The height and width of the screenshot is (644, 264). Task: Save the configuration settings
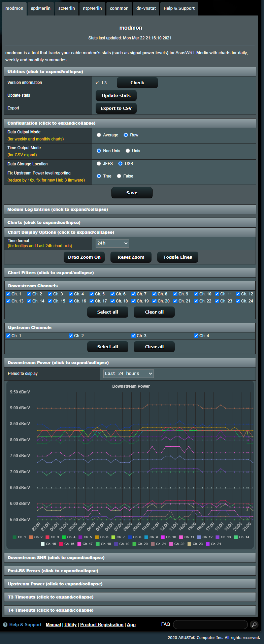(x=132, y=193)
